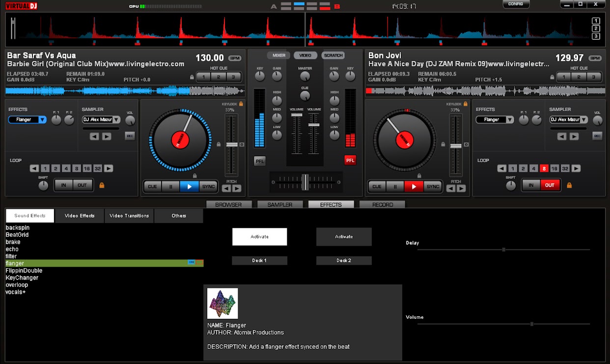Select the filter effect

click(104, 256)
